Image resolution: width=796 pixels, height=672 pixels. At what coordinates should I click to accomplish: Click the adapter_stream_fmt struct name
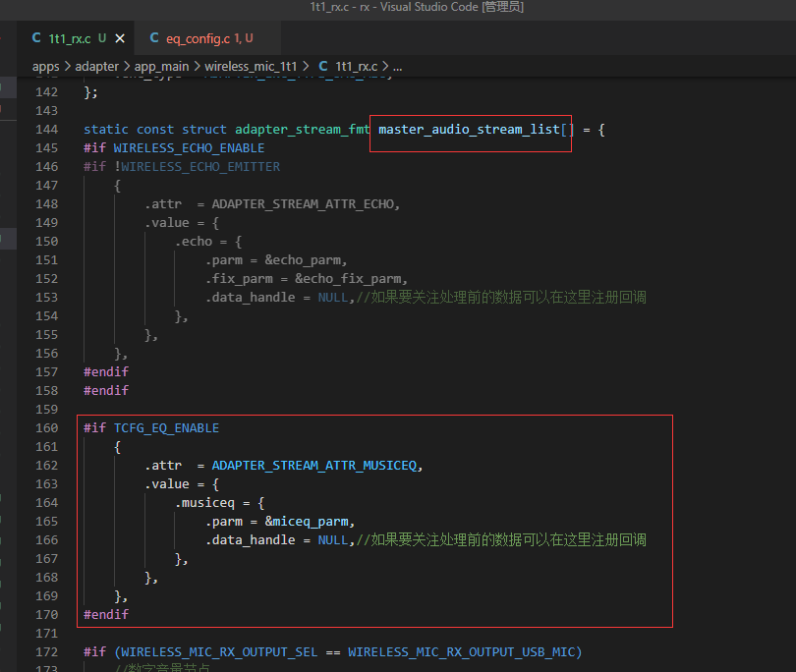(x=302, y=130)
